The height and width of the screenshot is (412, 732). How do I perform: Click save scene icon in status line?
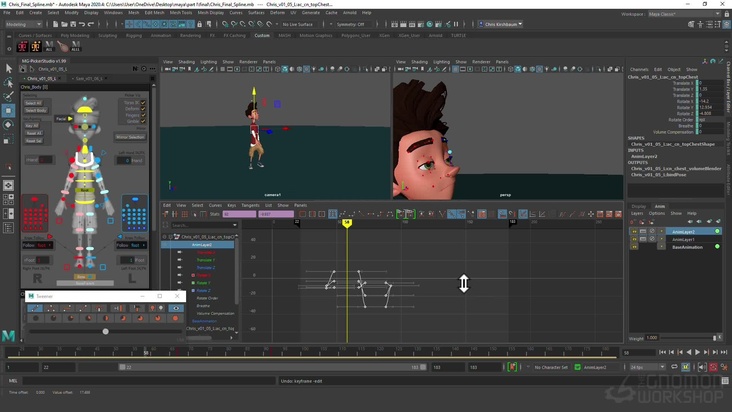(73, 24)
